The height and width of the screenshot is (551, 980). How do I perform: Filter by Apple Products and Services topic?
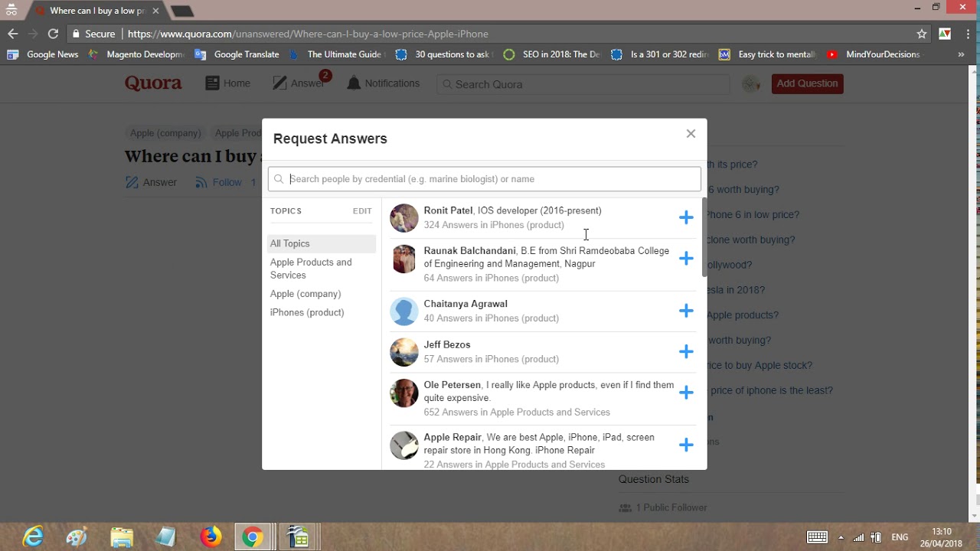(x=311, y=269)
